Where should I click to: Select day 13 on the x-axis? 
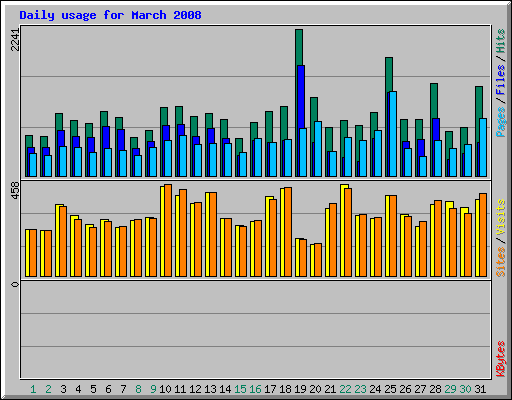point(210,389)
